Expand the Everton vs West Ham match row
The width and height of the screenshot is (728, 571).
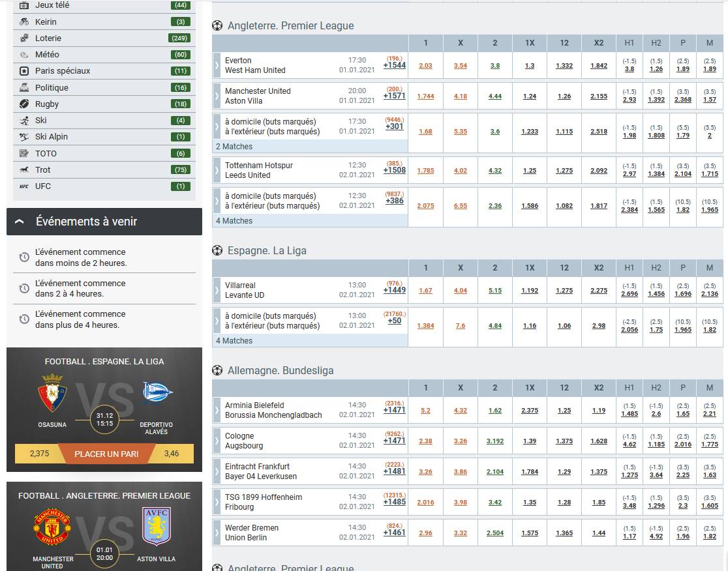[216, 65]
